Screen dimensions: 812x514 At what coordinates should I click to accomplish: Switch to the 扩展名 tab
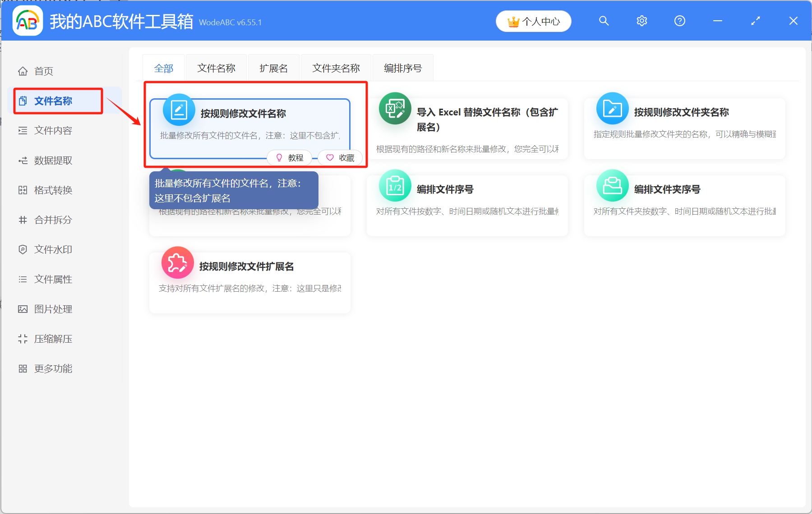coord(273,68)
